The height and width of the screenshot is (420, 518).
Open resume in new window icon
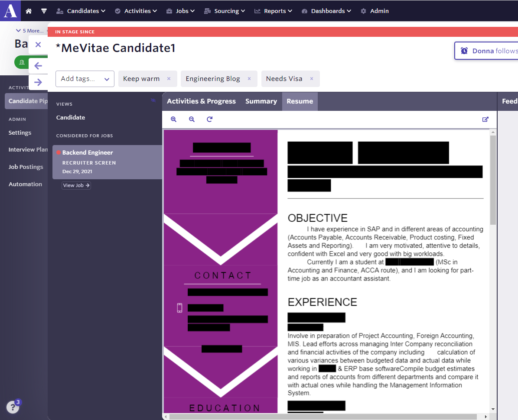click(485, 120)
